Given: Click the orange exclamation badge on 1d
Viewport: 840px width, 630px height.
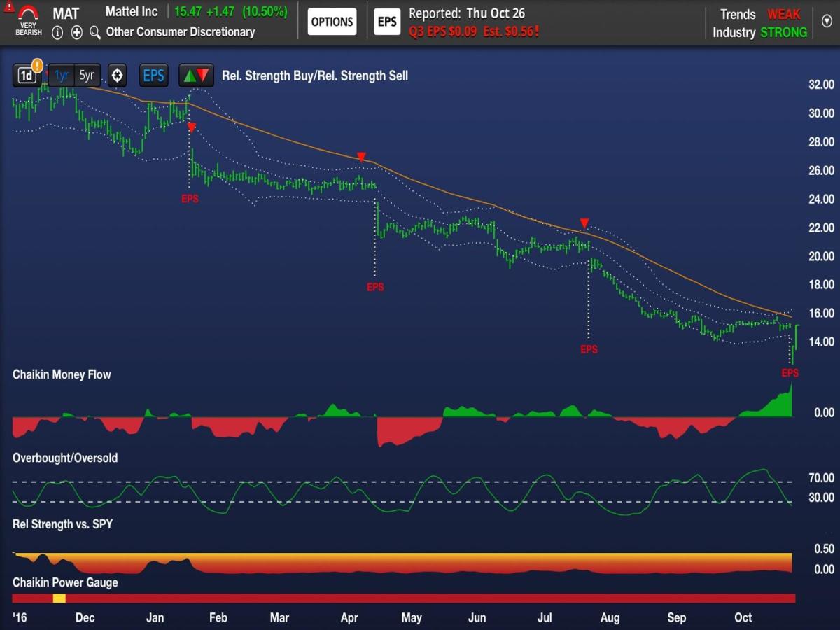Looking at the screenshot, I should (37, 66).
